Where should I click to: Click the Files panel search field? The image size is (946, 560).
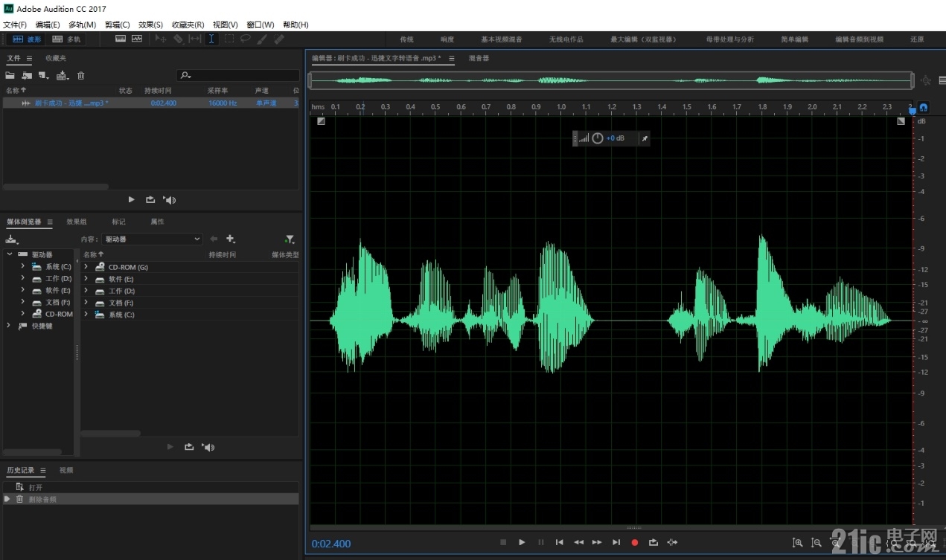(238, 75)
